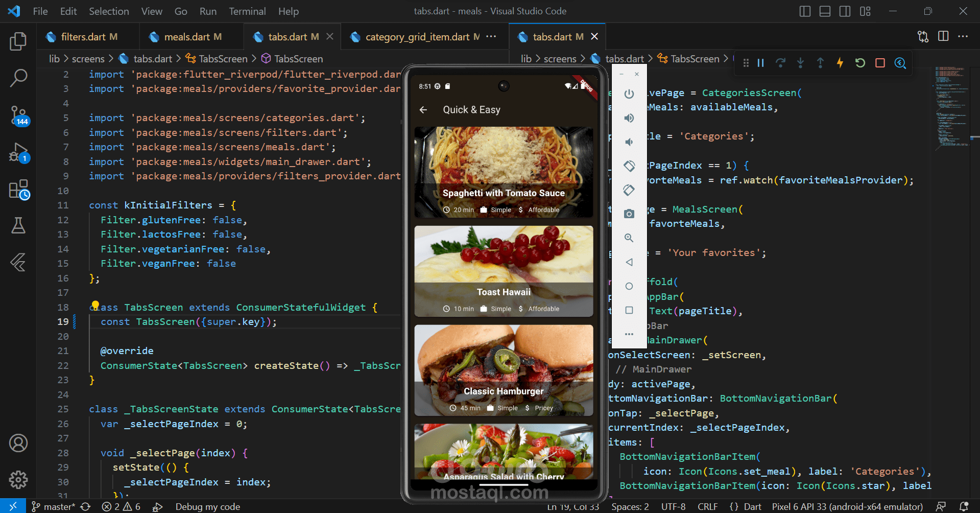Click the emulator Overview square button
The width and height of the screenshot is (980, 513).
tap(629, 310)
